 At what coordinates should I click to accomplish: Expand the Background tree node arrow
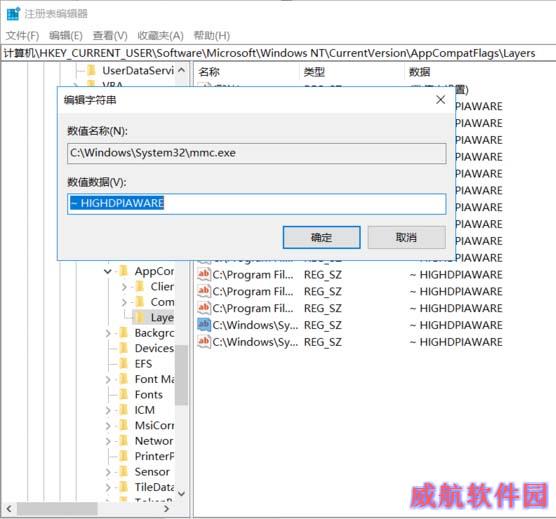pos(108,333)
